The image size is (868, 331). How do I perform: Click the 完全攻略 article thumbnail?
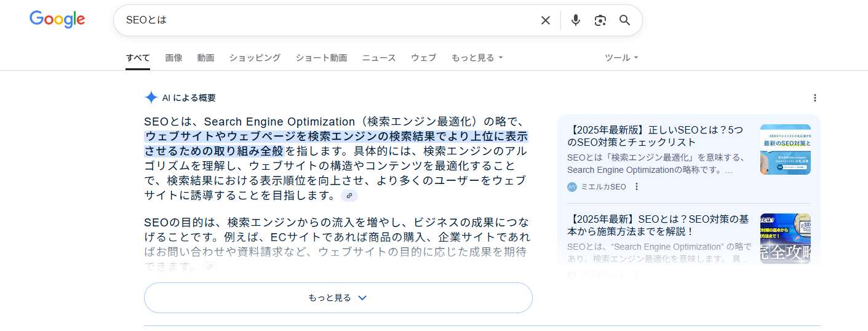click(786, 239)
